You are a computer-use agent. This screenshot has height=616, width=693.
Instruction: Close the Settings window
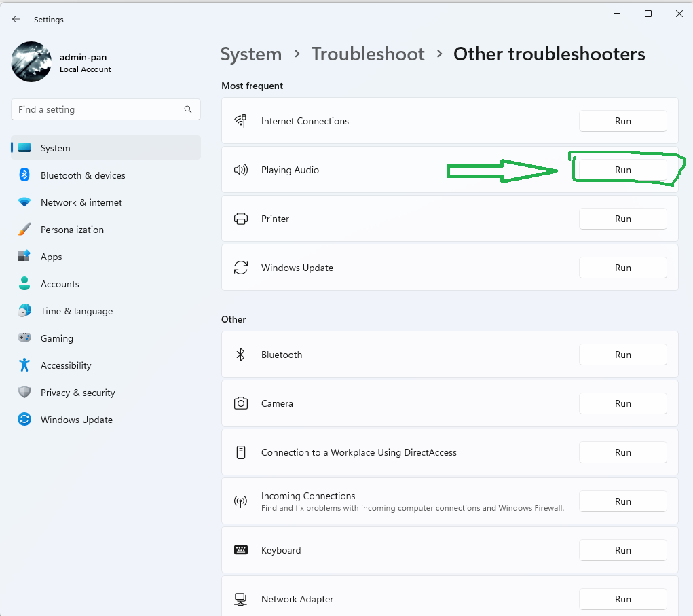[679, 14]
